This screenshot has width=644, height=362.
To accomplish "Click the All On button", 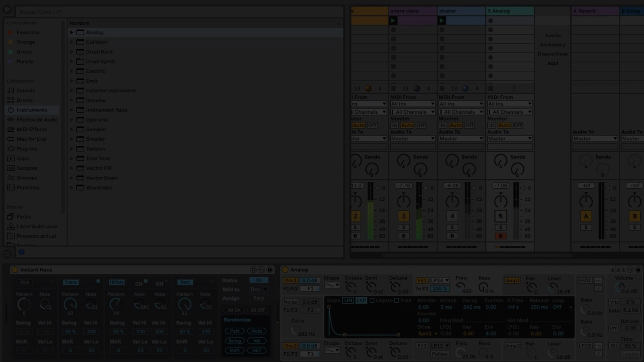I will 234,310.
